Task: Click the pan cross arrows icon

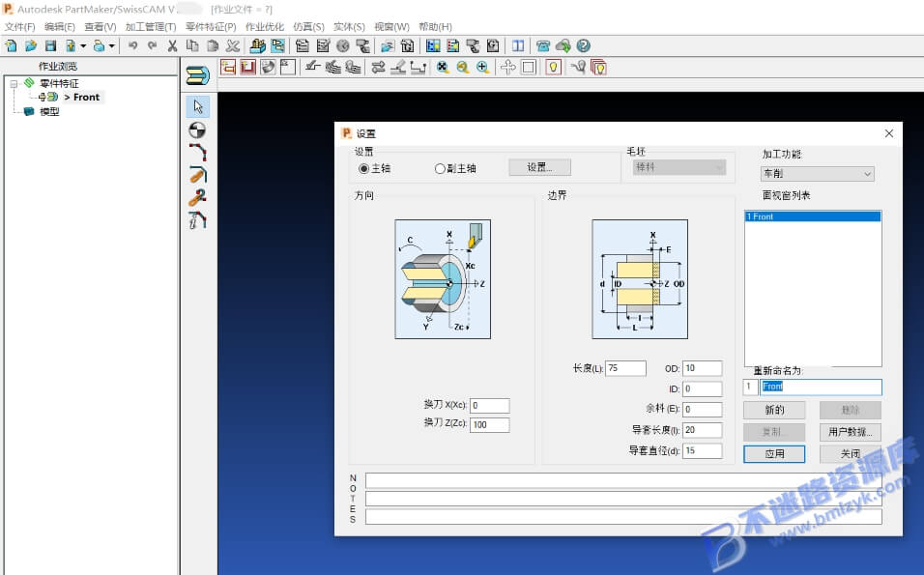Action: [x=508, y=67]
